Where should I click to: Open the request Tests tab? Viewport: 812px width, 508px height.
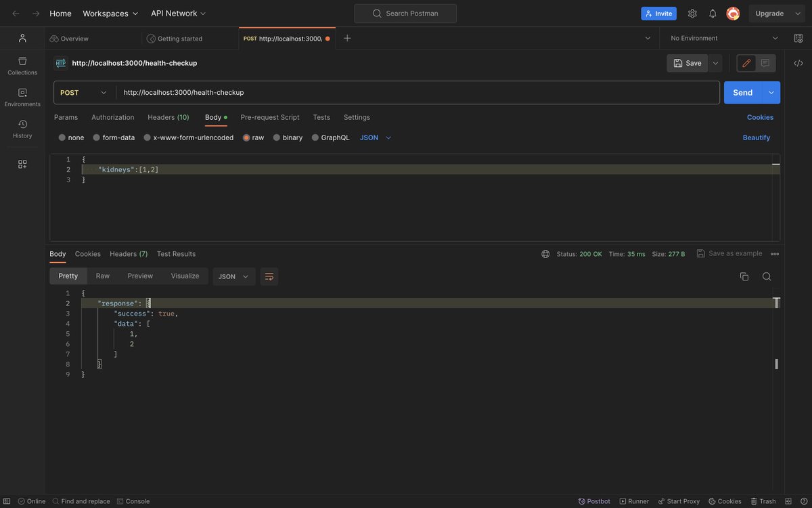pyautogui.click(x=321, y=117)
